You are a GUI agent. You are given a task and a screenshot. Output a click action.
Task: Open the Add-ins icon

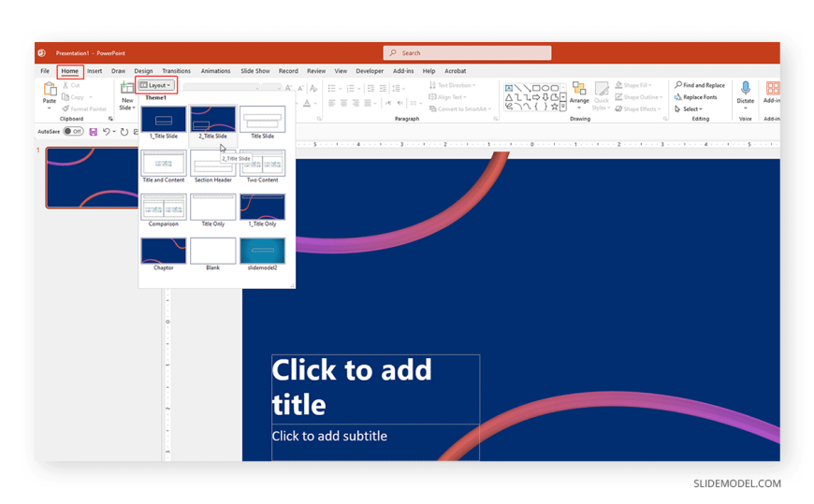pyautogui.click(x=773, y=88)
